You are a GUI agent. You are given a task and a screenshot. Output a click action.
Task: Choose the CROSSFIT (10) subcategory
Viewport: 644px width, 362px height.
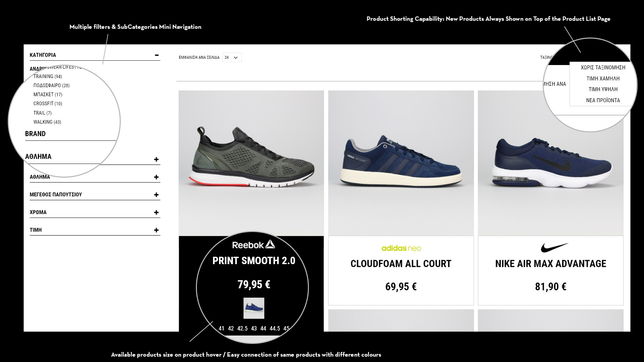point(48,104)
